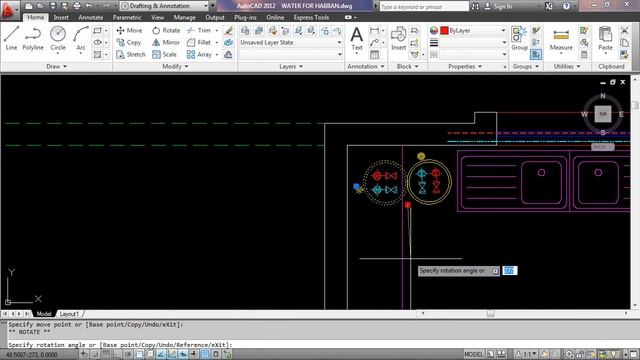The image size is (640, 360).
Task: Click the Table icon in Annotation panel
Action: [374, 54]
